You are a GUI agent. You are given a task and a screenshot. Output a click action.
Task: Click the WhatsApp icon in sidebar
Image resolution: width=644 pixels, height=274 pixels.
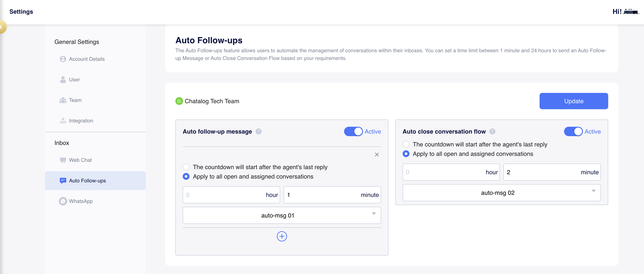click(x=63, y=201)
